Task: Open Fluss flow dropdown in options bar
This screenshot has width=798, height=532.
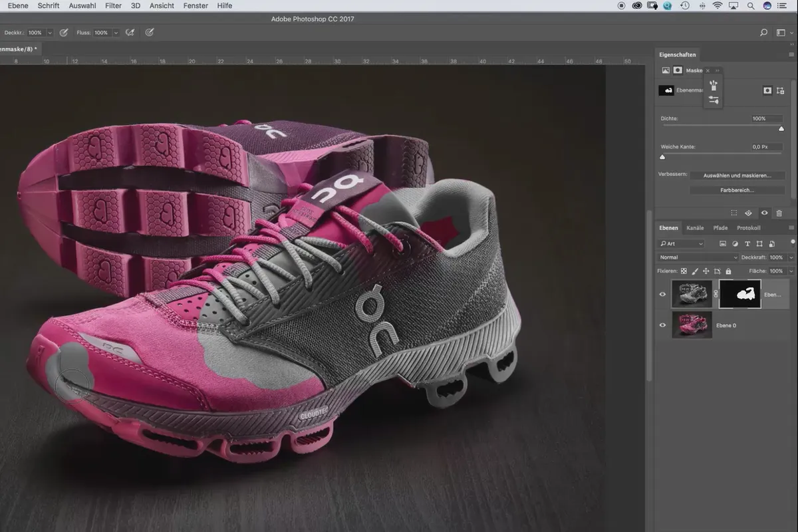Action: tap(116, 33)
